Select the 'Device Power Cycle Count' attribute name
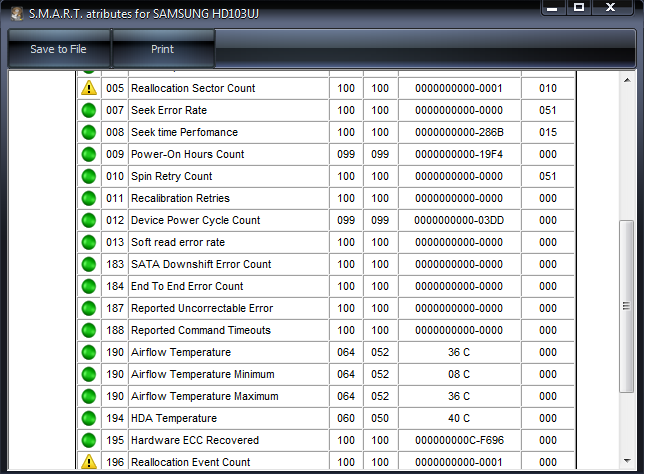Image resolution: width=645 pixels, height=476 pixels. tap(195, 221)
